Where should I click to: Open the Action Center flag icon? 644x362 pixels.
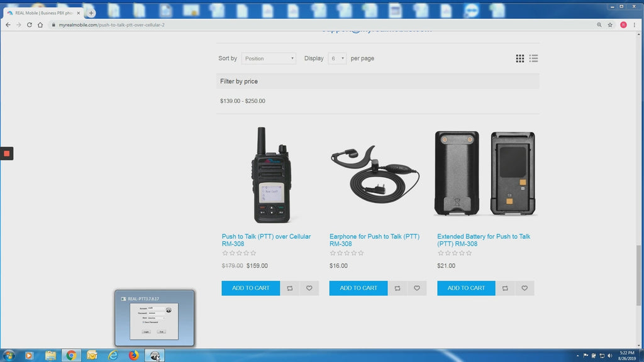(586, 356)
